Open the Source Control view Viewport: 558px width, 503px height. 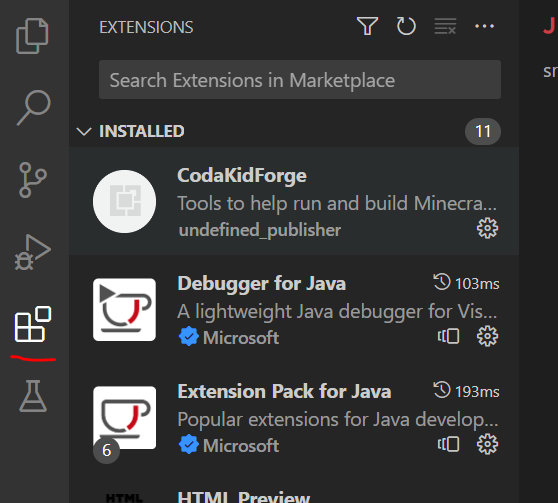[x=32, y=180]
